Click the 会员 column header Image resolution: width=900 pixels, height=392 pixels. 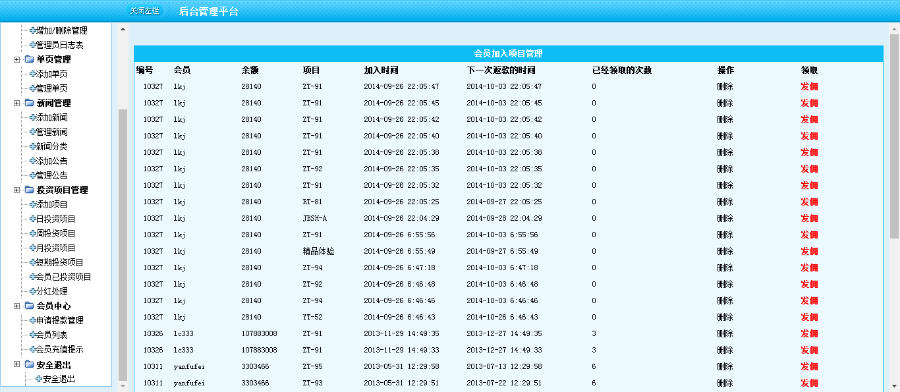[x=182, y=70]
